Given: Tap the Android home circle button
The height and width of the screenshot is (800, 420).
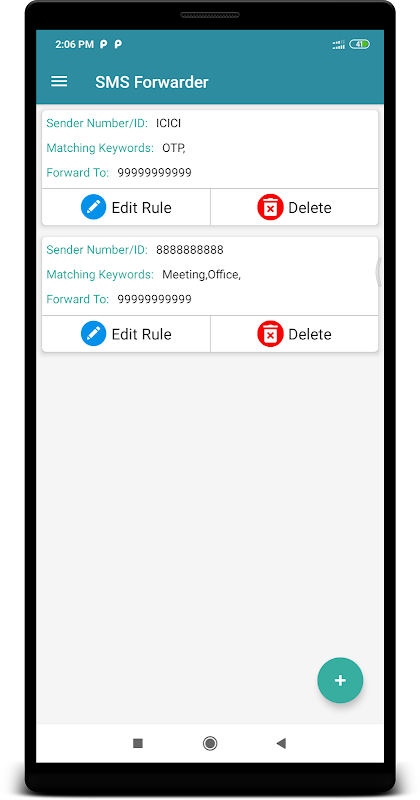Looking at the screenshot, I should tap(210, 743).
